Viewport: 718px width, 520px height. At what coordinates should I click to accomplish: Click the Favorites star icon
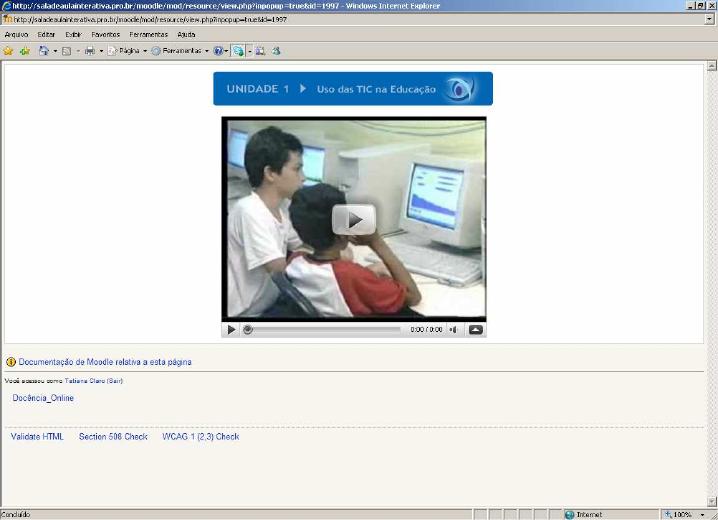click(x=8, y=50)
